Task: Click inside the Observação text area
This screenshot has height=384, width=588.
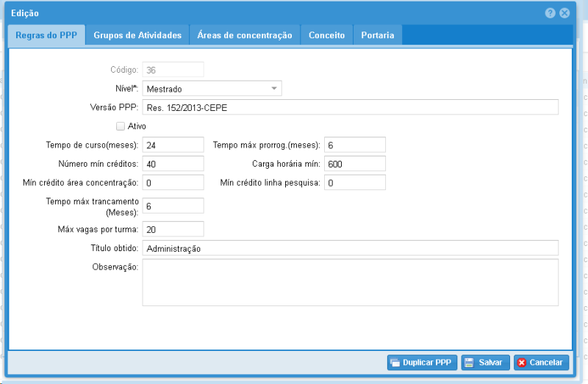Action: [x=350, y=282]
